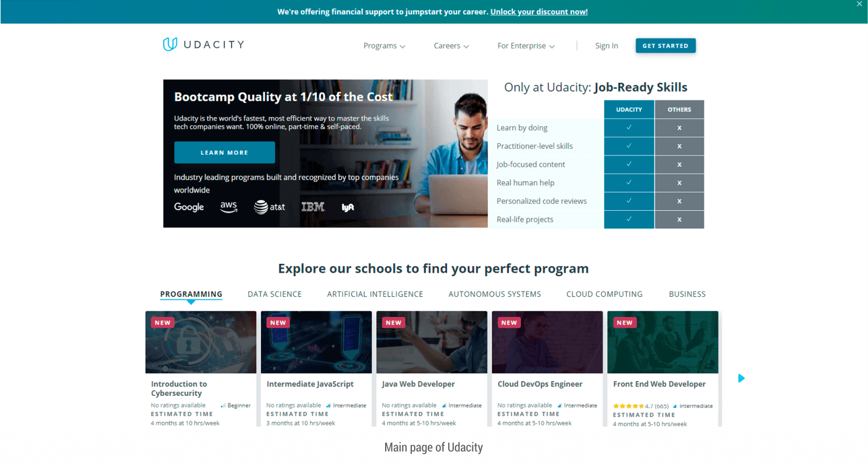The height and width of the screenshot is (470, 868).
Task: Click the OTHERS column header
Action: click(679, 109)
